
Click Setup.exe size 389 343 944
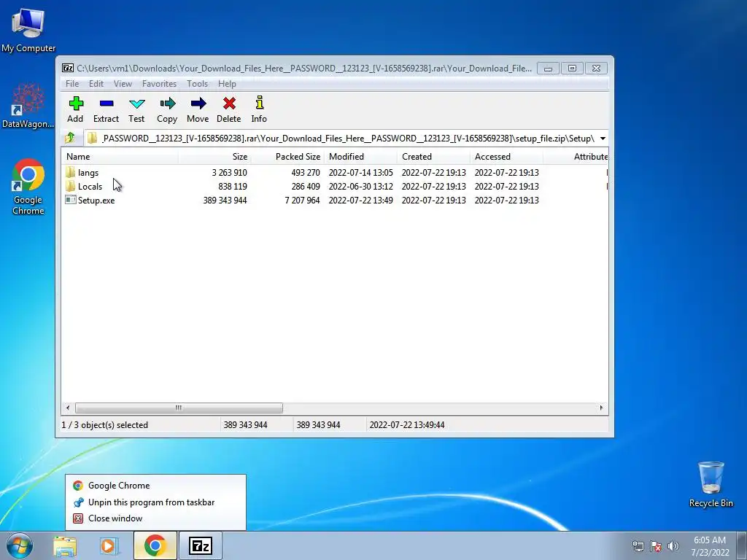225,201
